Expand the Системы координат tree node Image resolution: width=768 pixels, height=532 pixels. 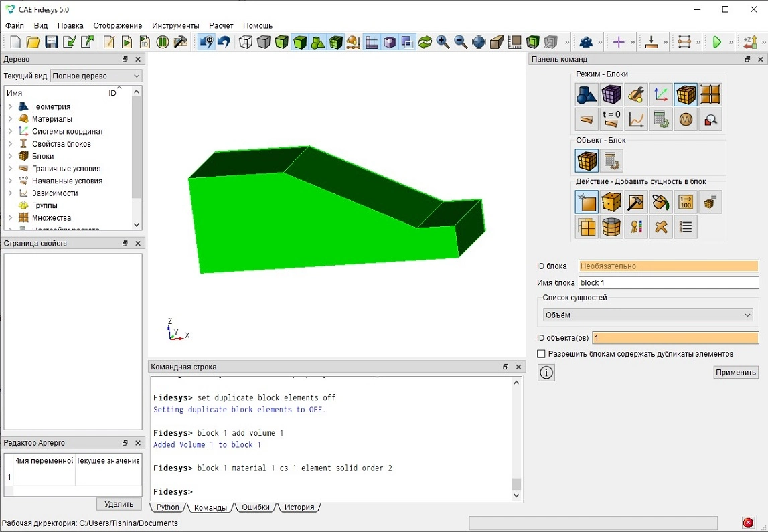10,131
